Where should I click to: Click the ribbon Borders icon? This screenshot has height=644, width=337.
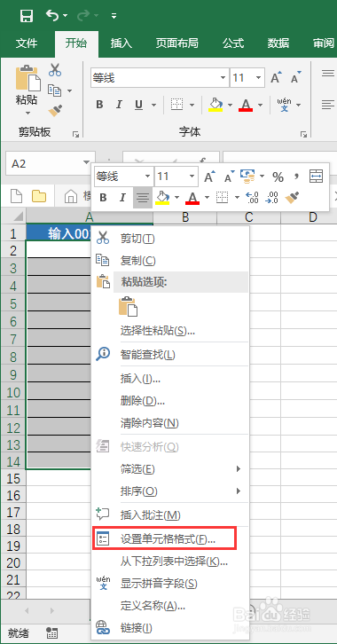pos(176,105)
